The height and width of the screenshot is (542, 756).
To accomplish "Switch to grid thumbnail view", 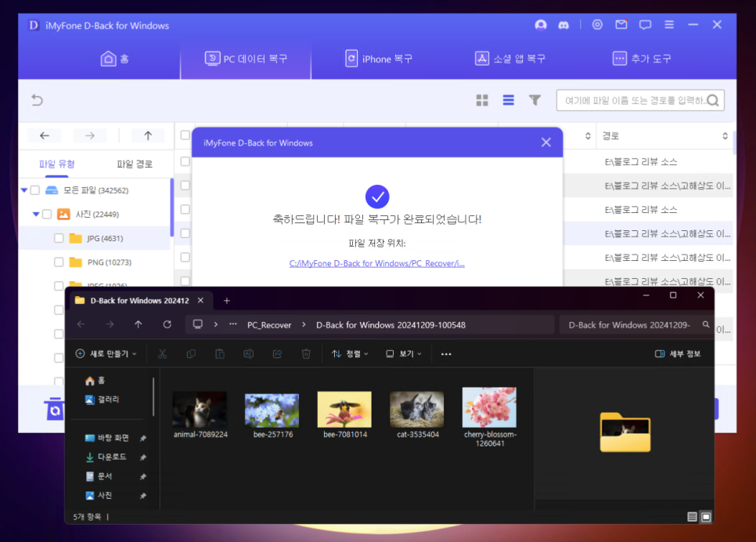I will coord(482,100).
